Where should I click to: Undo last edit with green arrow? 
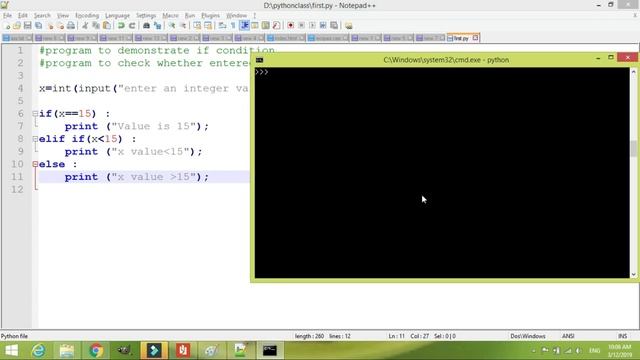coord(121,26)
